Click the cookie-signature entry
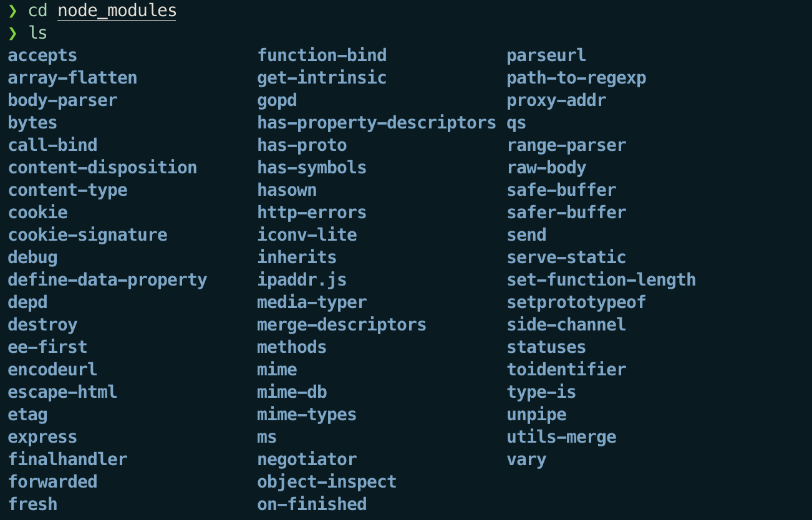 pos(87,235)
